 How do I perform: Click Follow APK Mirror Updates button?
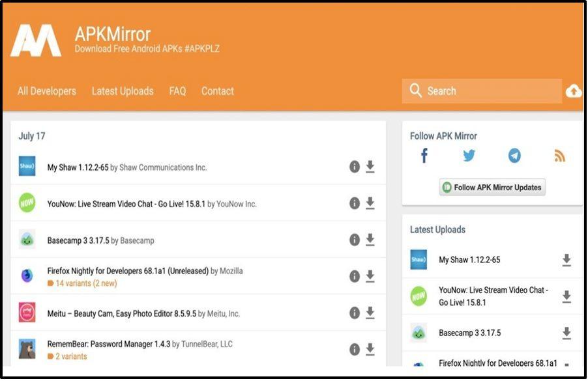pyautogui.click(x=492, y=187)
